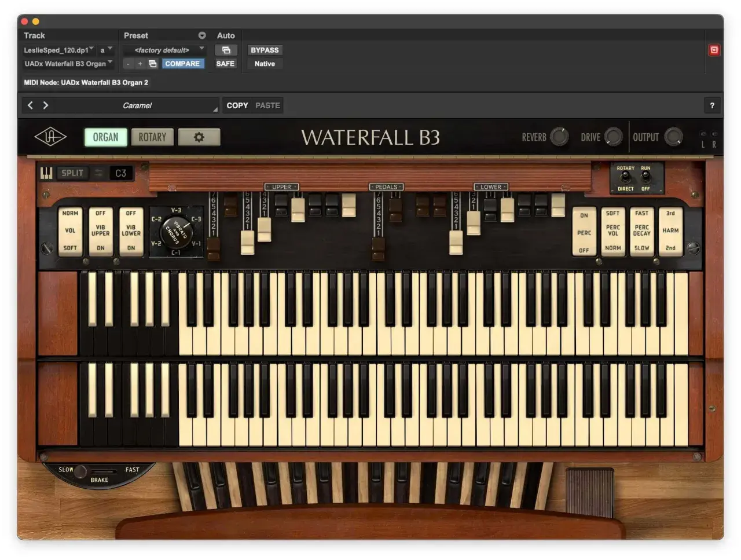Click the Vibrato and Chorus rotary knob
The height and width of the screenshot is (560, 741).
click(x=175, y=232)
